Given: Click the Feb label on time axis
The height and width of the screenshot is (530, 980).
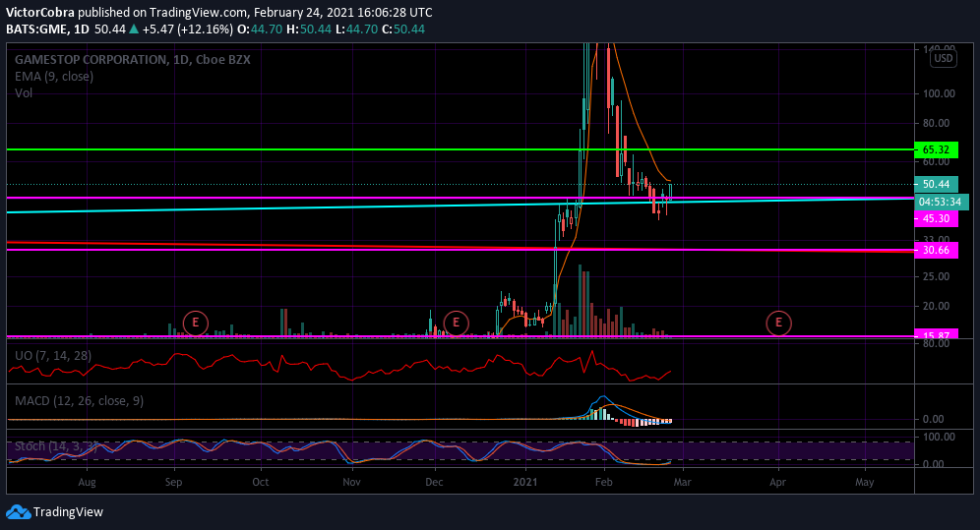Looking at the screenshot, I should [x=604, y=482].
